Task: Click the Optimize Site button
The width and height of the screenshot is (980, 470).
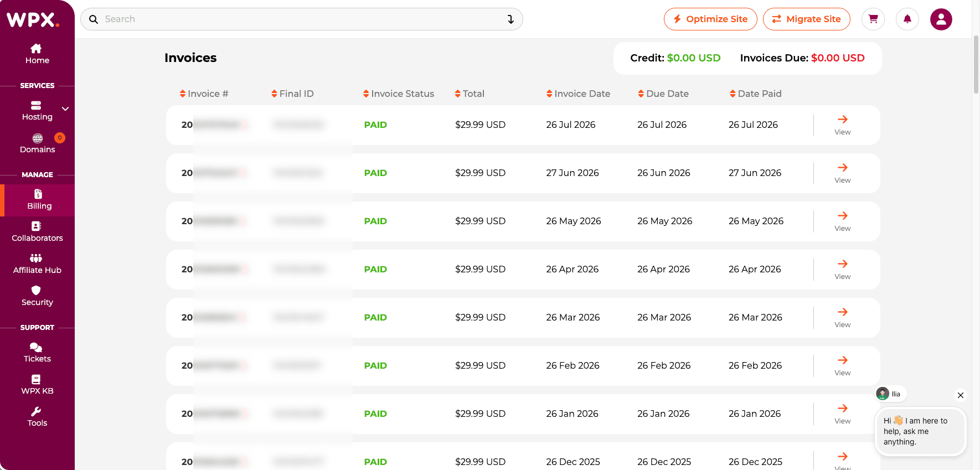Action: click(710, 19)
